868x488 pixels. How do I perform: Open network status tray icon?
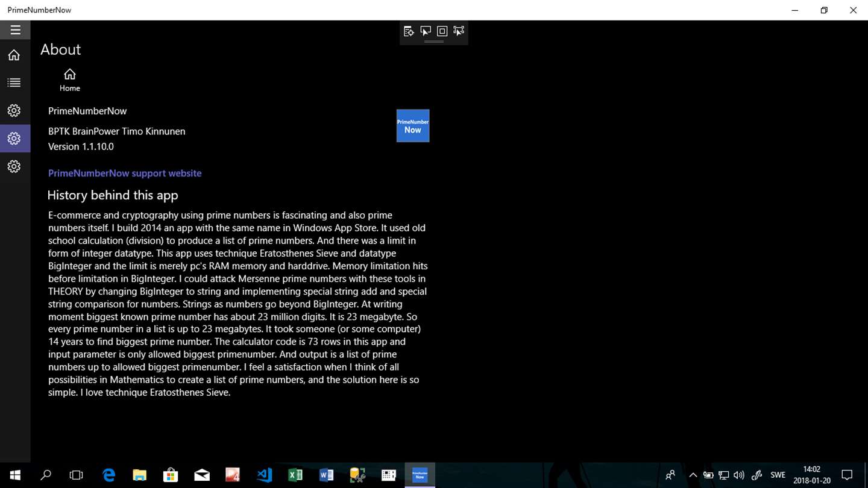723,475
